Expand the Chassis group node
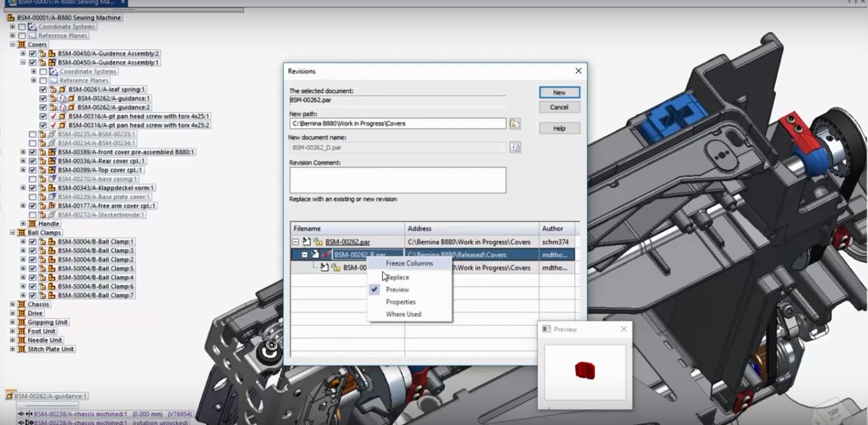 (x=12, y=305)
